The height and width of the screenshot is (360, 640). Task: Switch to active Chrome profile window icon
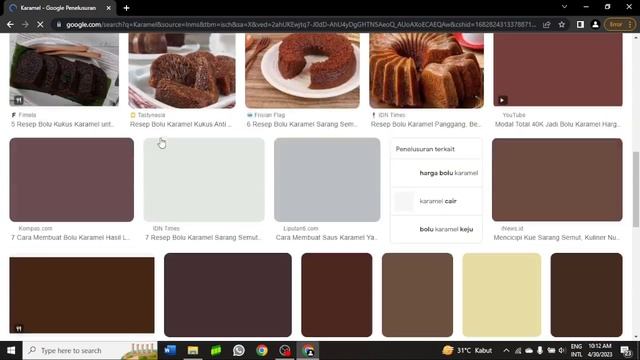pyautogui.click(x=308, y=351)
